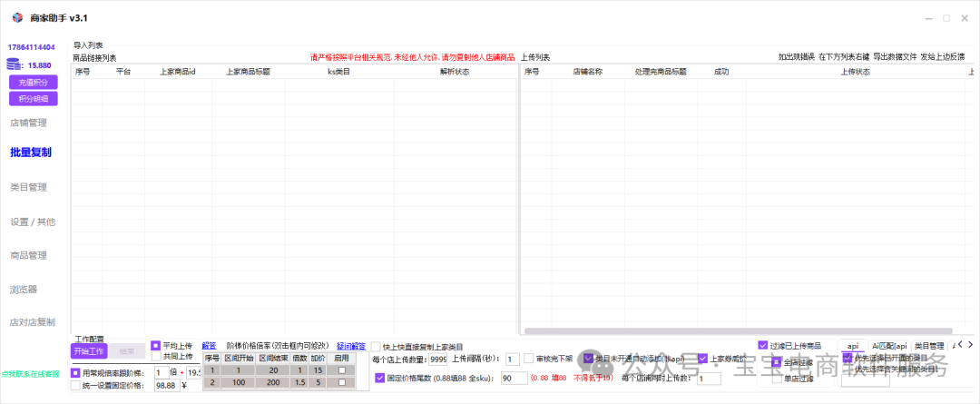Maximize the 商家助手 window
Viewport: 980px width, 404px height.
pyautogui.click(x=946, y=18)
